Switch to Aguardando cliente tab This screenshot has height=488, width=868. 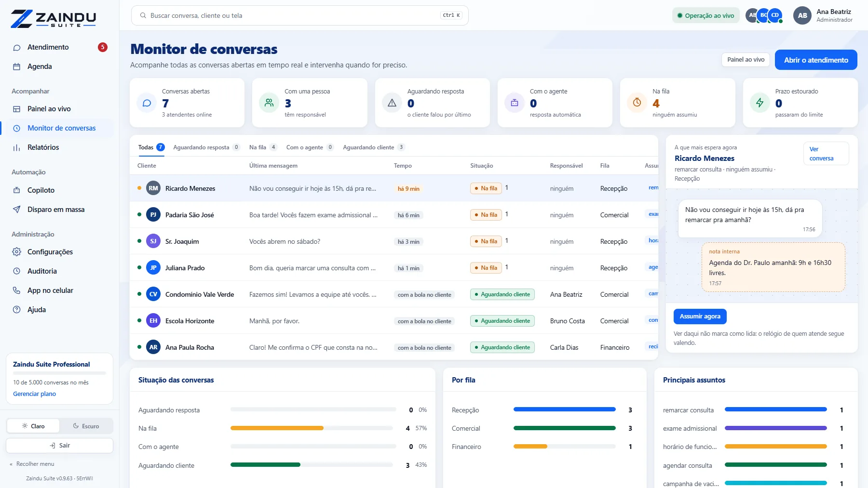pyautogui.click(x=374, y=147)
